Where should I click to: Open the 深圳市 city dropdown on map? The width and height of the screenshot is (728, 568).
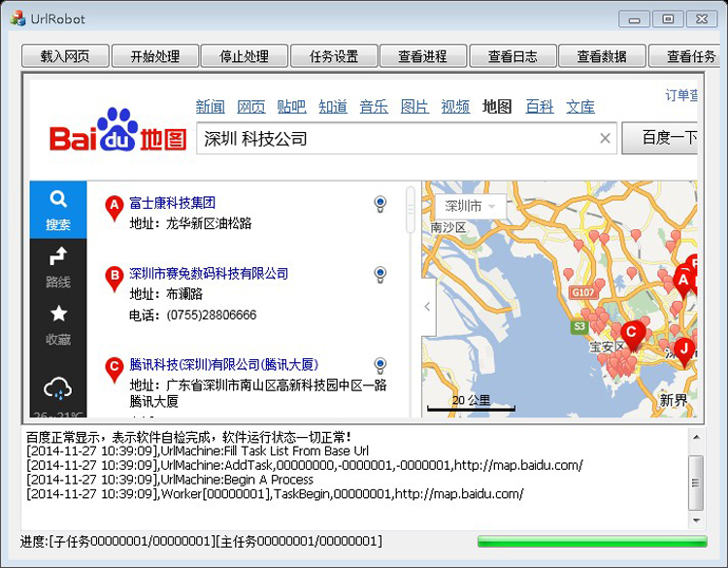[x=471, y=206]
